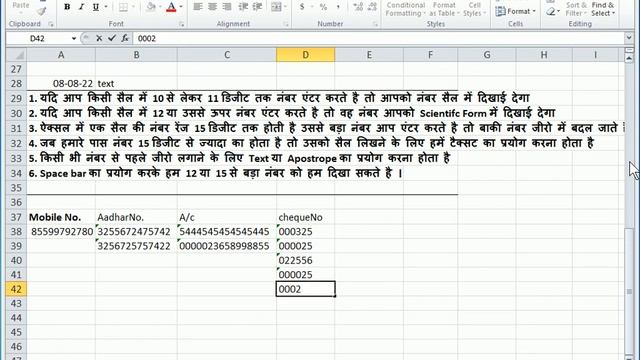
Task: Open the Cells Format dropdown
Action: click(x=516, y=11)
